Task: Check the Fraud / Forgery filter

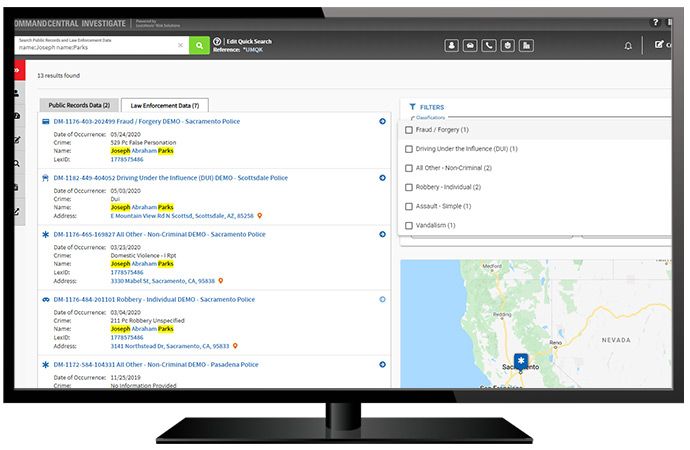Action: click(408, 130)
